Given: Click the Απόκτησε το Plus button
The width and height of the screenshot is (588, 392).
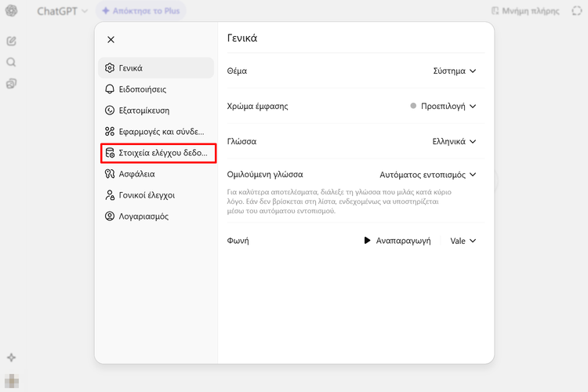Looking at the screenshot, I should coord(142,12).
